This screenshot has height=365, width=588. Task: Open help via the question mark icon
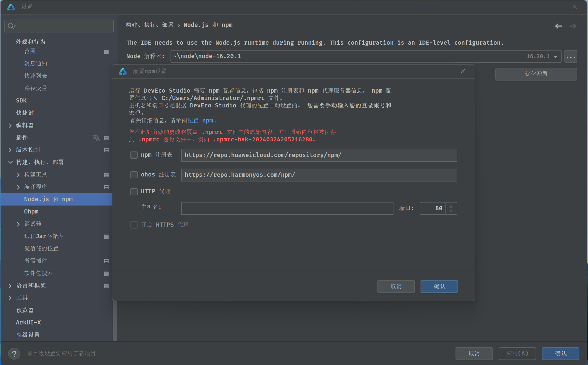pos(14,353)
